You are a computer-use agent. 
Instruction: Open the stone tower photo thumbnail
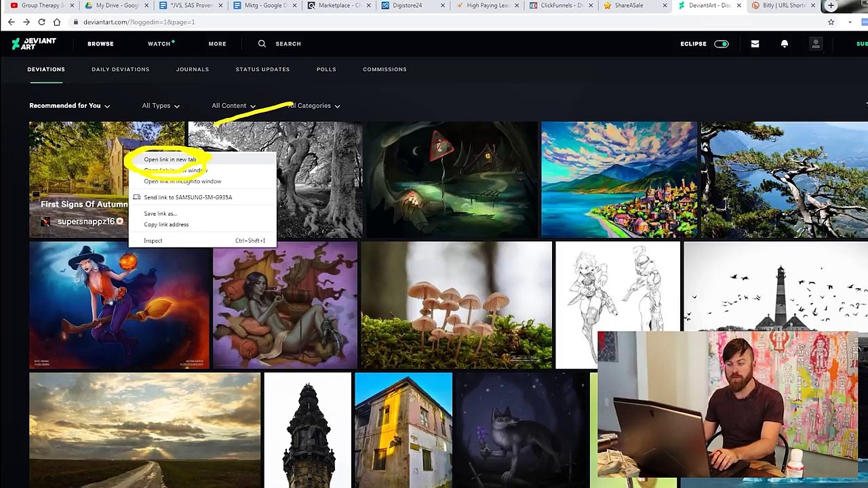pos(308,430)
